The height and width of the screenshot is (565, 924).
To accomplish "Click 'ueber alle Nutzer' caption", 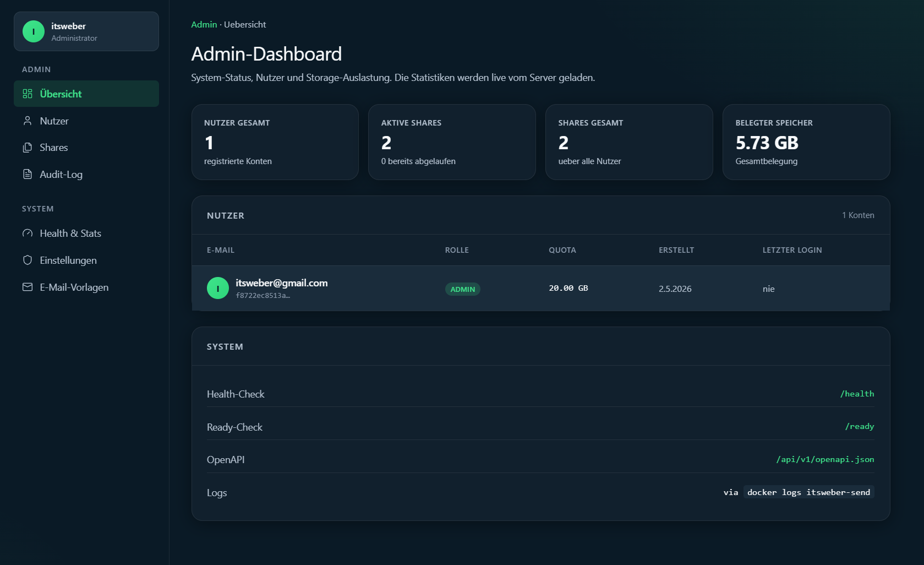I will 589,161.
